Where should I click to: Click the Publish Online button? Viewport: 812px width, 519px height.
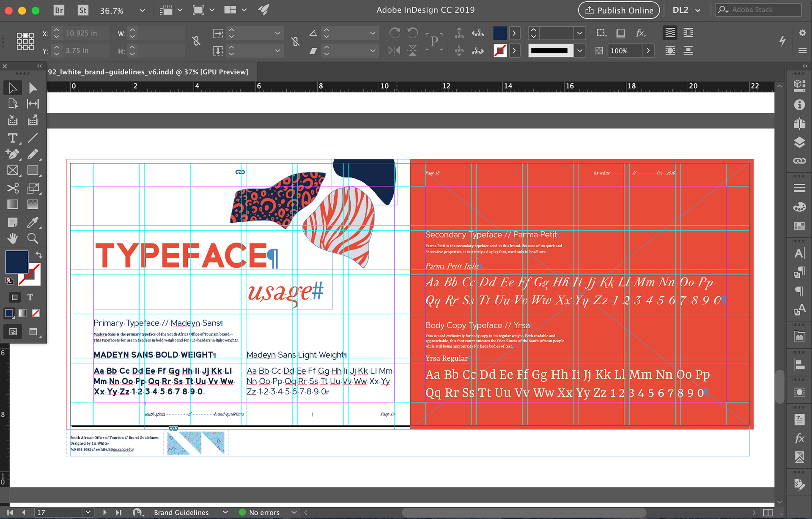[619, 10]
